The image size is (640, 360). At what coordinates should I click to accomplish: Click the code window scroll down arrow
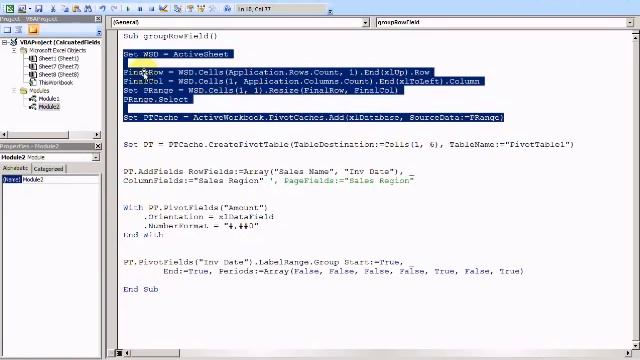pyautogui.click(x=636, y=345)
